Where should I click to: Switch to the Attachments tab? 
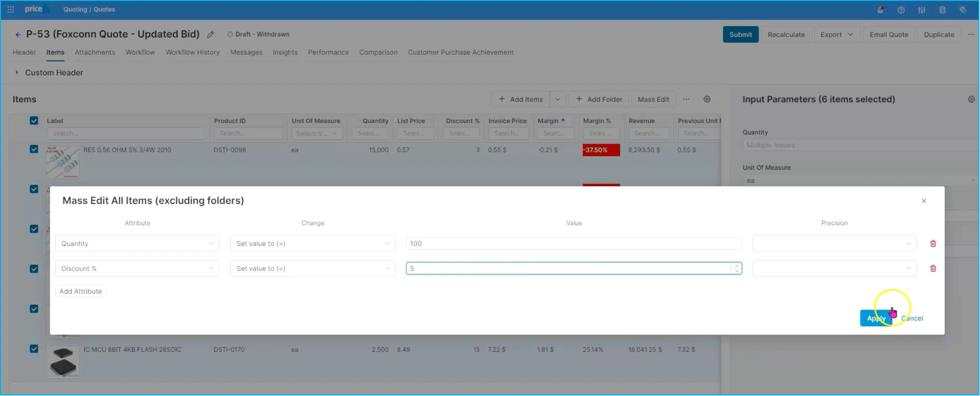(x=95, y=52)
